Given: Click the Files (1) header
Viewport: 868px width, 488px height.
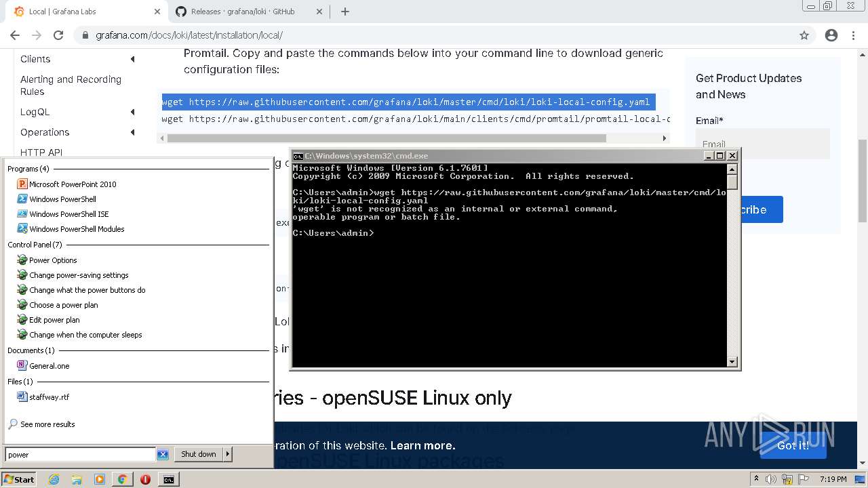Looking at the screenshot, I should click(x=20, y=382).
